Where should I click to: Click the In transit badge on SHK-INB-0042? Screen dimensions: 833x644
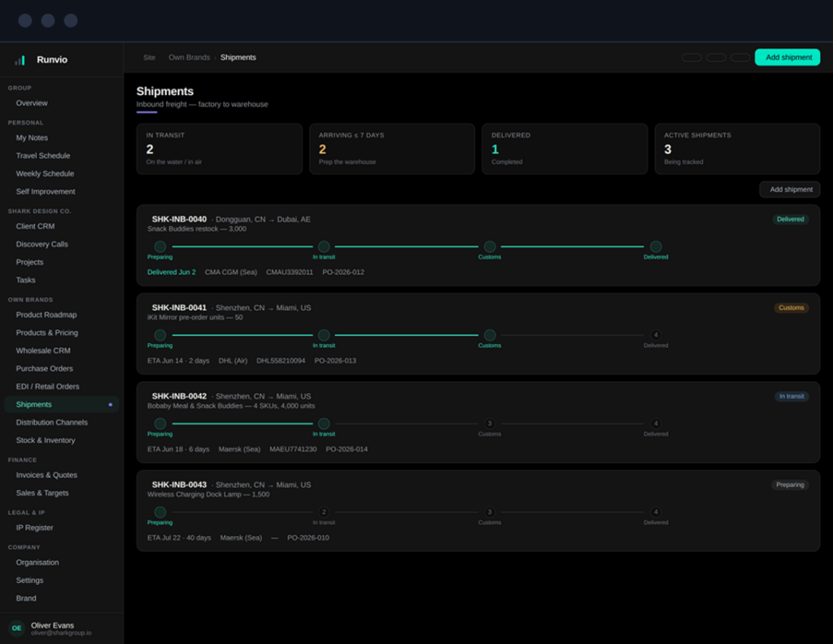click(x=791, y=397)
